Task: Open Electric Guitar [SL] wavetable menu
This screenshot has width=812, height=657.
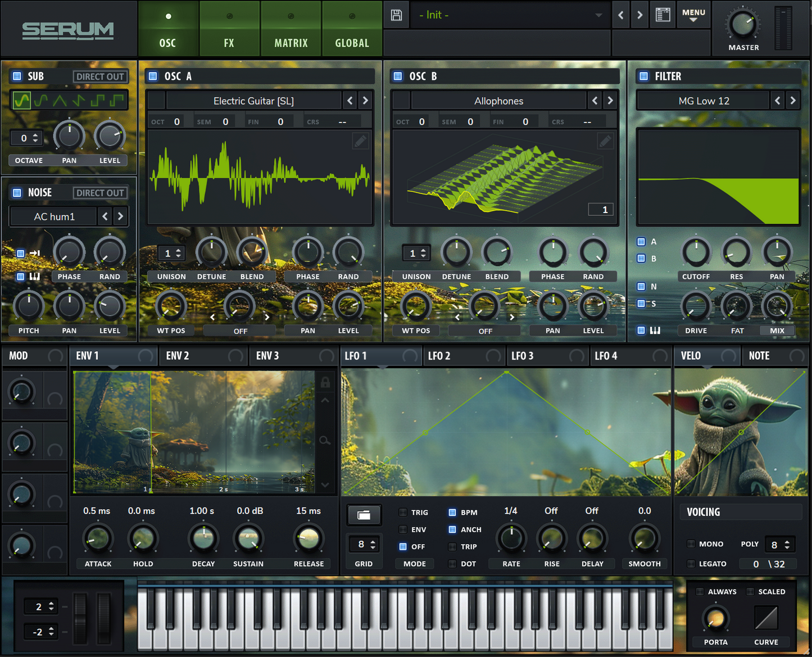Action: click(x=254, y=101)
